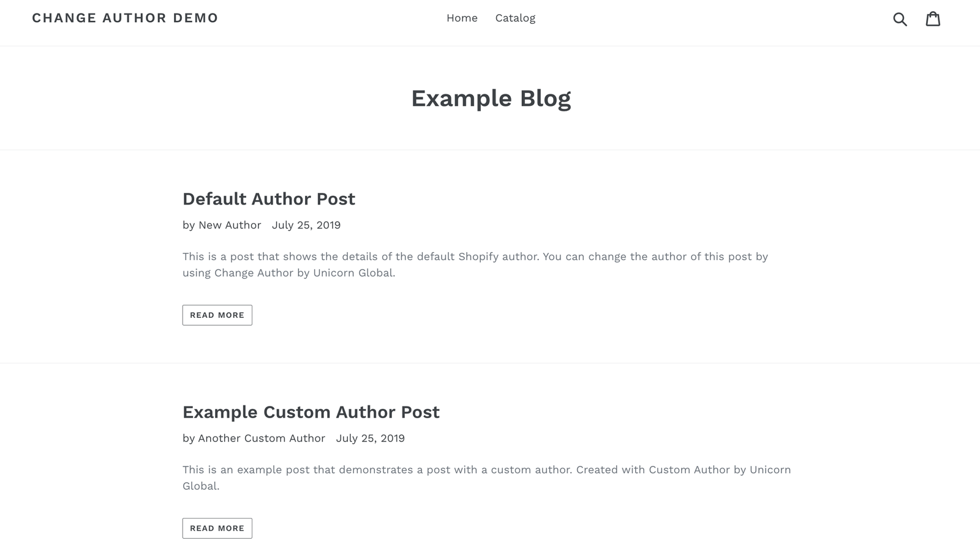Click the Example Custom Author Post title heading
The width and height of the screenshot is (980, 551).
(311, 412)
